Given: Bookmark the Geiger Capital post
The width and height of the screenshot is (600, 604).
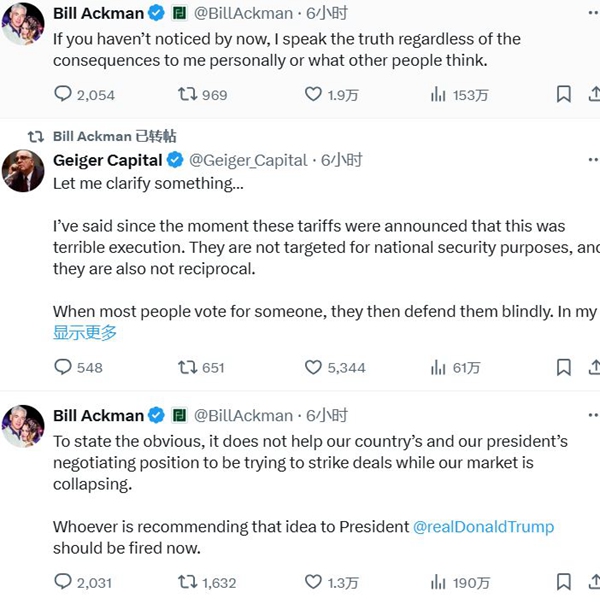Looking at the screenshot, I should [x=564, y=367].
